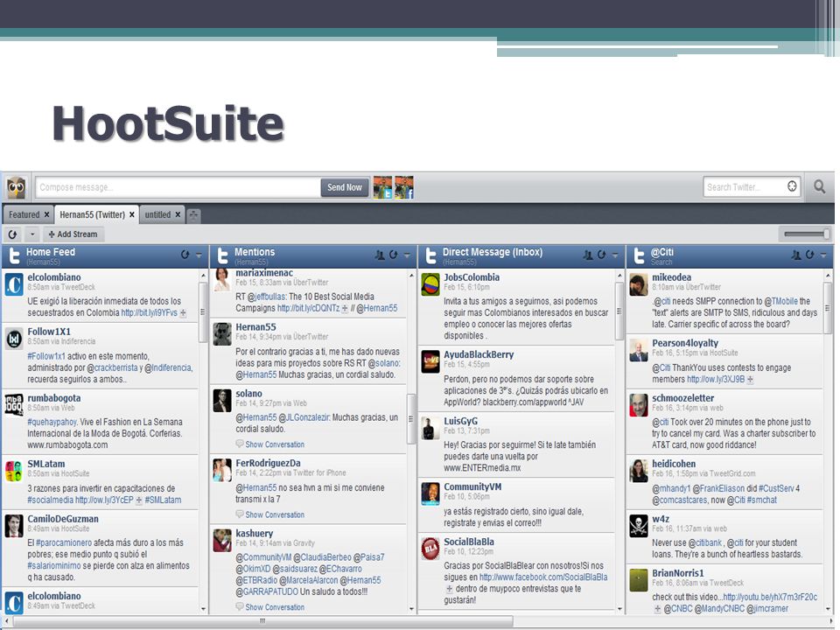Image resolution: width=840 pixels, height=630 pixels.
Task: Click the rumbabogota avatar
Action: coord(14,405)
